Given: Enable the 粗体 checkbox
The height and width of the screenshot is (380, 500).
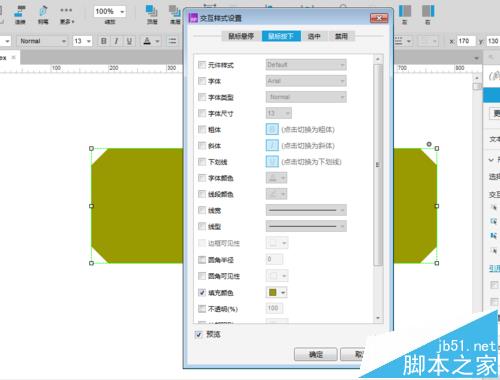Looking at the screenshot, I should click(x=202, y=129).
